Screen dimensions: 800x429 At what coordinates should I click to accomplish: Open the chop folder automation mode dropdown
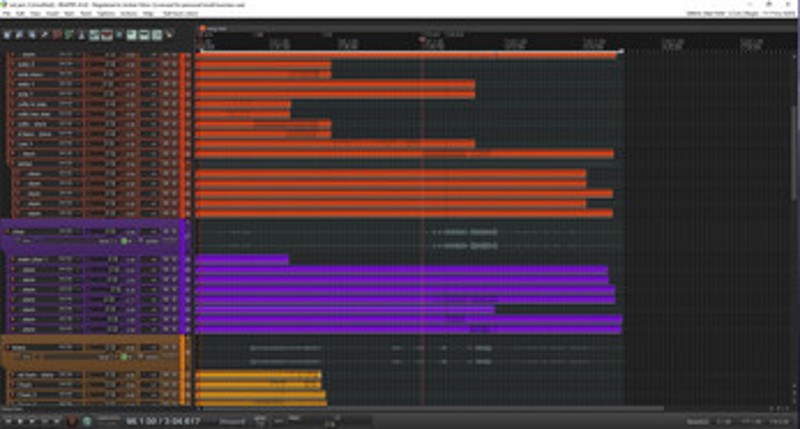(152, 241)
